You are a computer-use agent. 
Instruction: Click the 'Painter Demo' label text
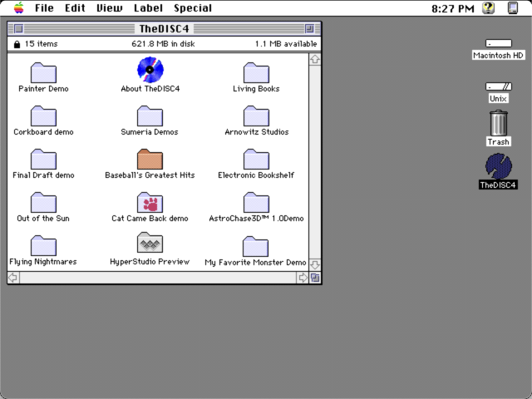pyautogui.click(x=43, y=89)
